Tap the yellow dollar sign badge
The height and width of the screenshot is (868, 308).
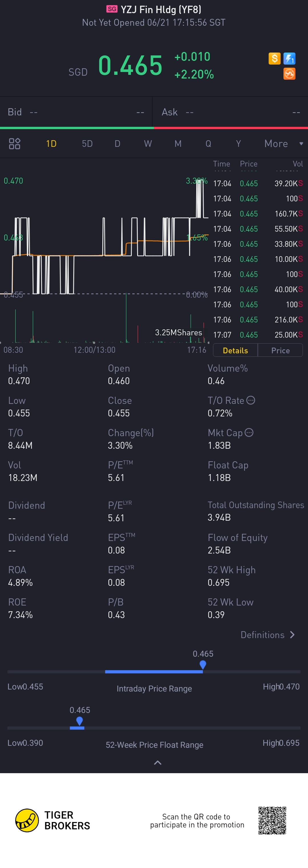[x=274, y=59]
